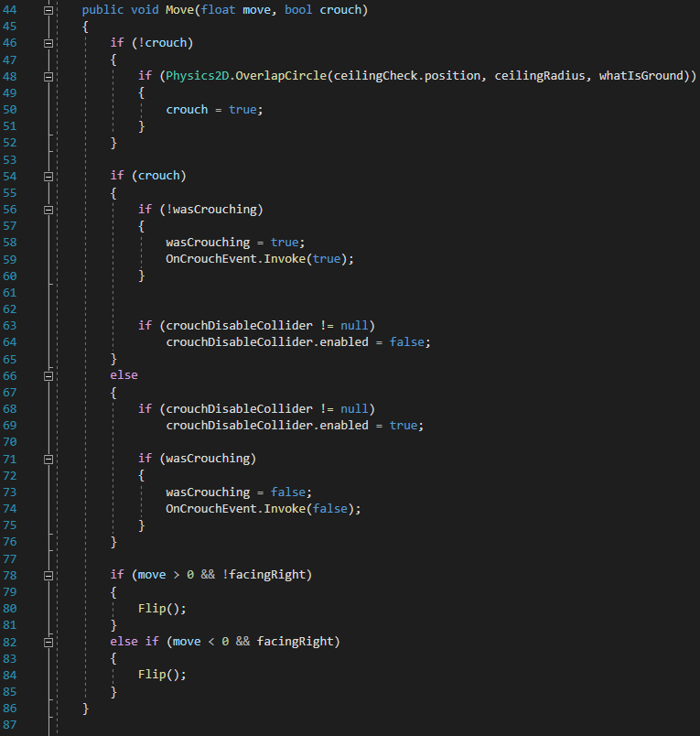Collapse the 'if (!crouch)' block
The width and height of the screenshot is (700, 736).
click(48, 43)
